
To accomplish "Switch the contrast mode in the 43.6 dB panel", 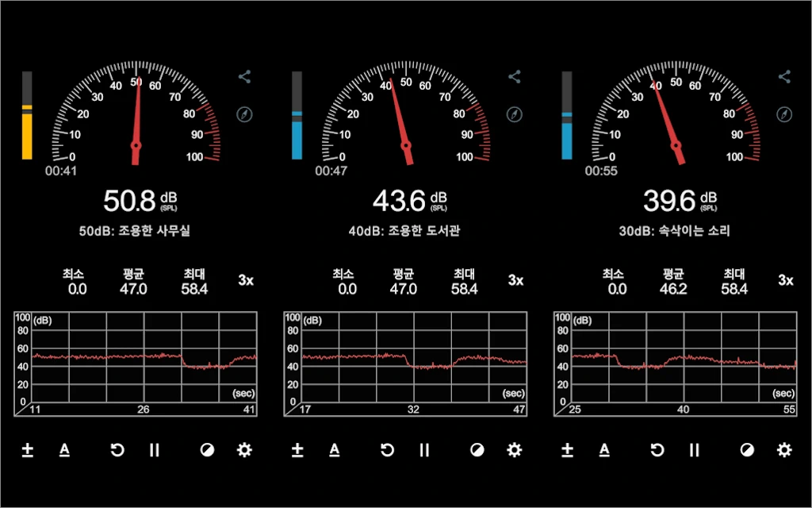I will pos(477,450).
